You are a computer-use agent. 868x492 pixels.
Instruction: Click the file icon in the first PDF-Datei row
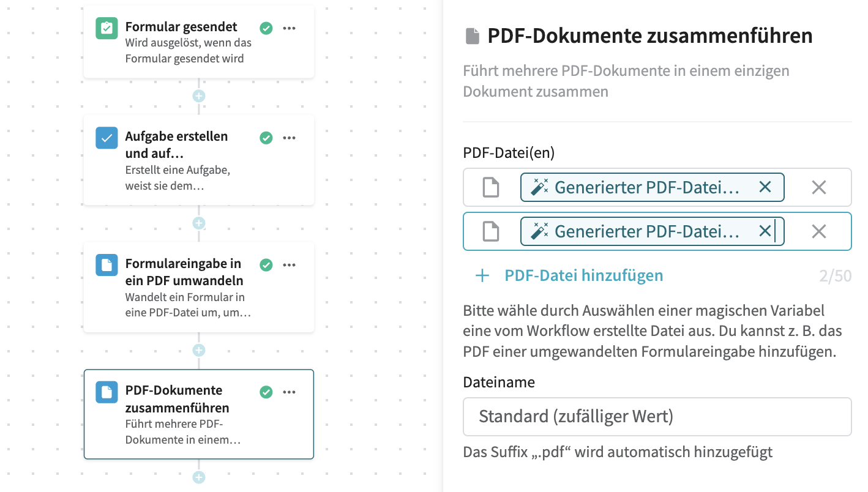click(491, 187)
